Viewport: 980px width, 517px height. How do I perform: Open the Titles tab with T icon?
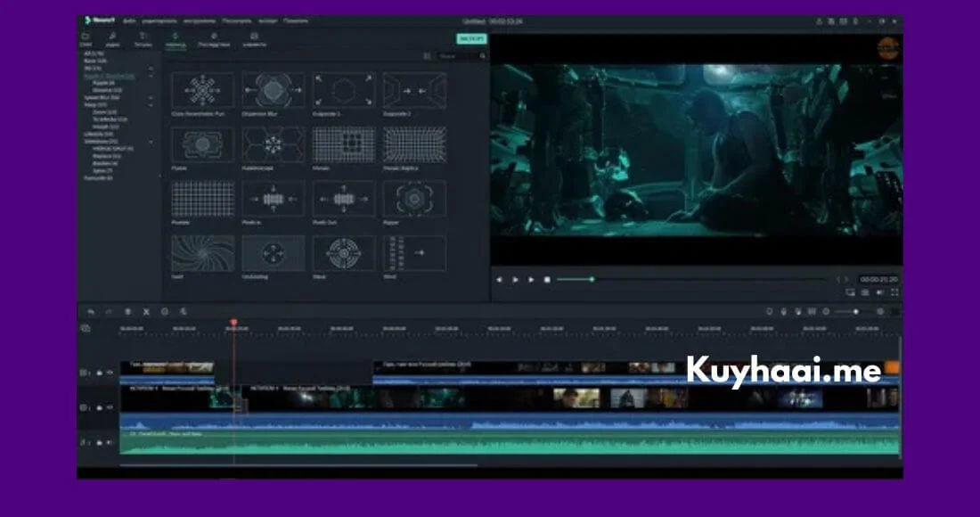point(143,40)
